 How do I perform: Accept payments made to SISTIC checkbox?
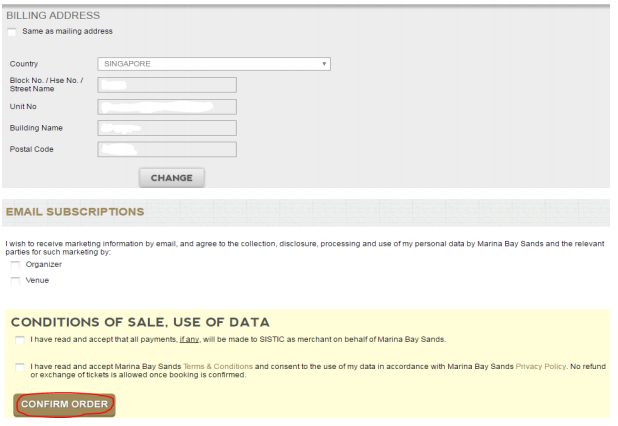pyautogui.click(x=21, y=340)
